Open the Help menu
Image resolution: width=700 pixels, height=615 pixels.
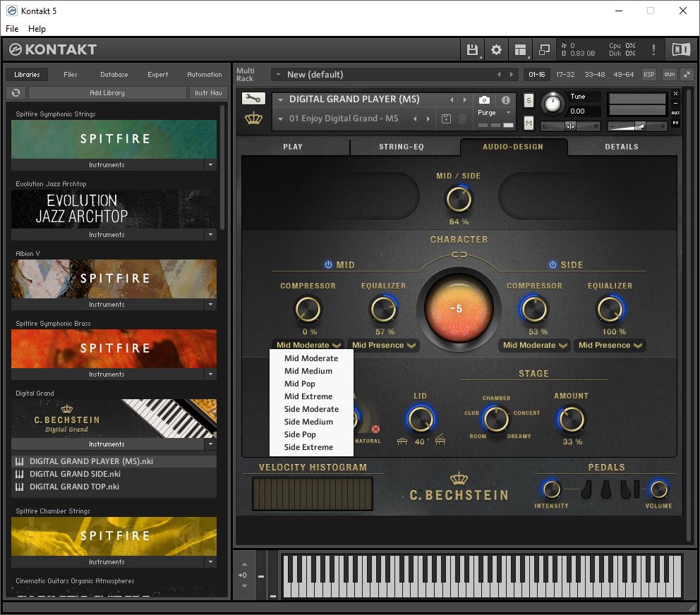tap(37, 28)
